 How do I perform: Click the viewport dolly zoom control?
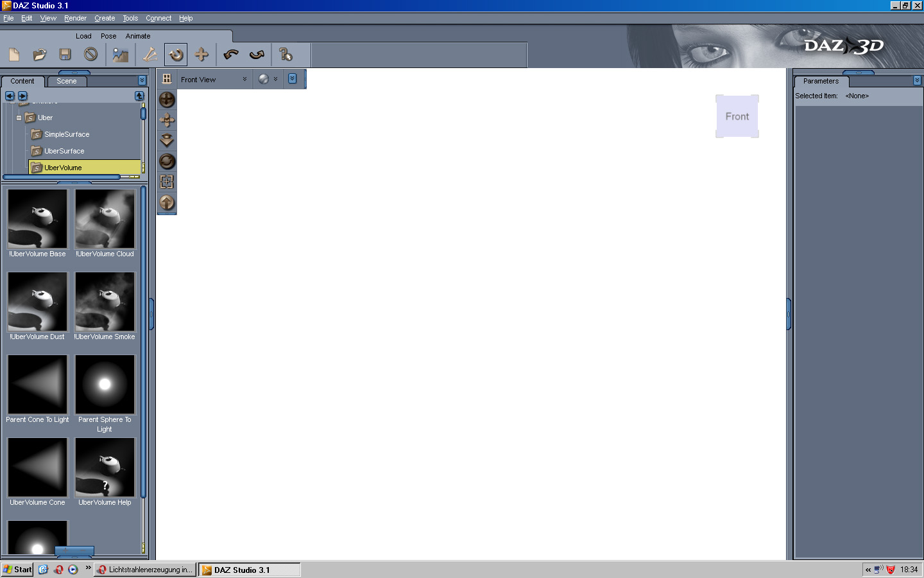167,141
